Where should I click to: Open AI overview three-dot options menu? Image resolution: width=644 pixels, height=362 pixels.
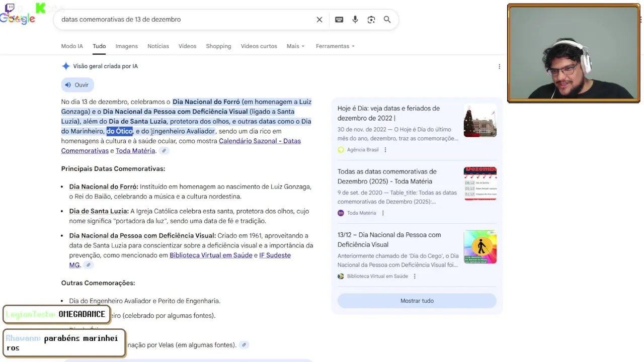pos(499,66)
